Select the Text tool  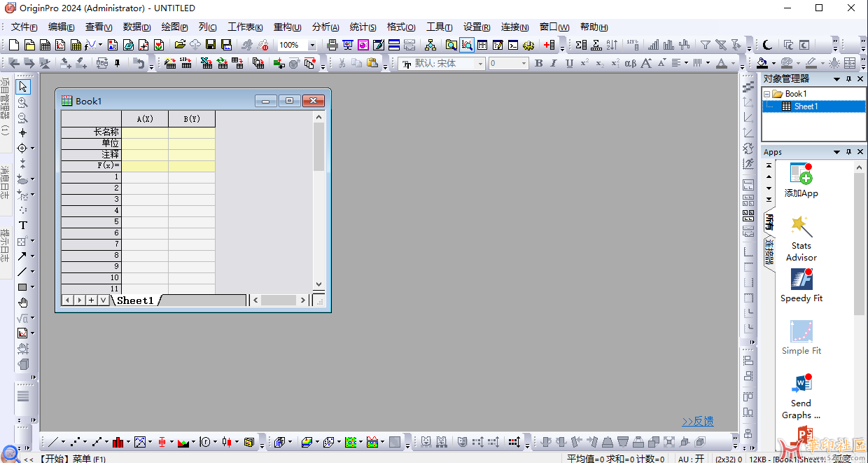(23, 226)
